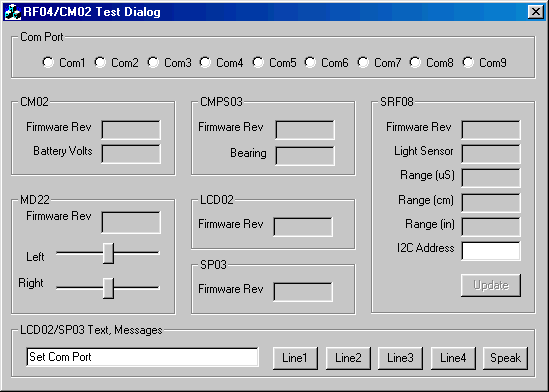Image resolution: width=549 pixels, height=392 pixels.
Task: Click the Battery Volts label
Action: (x=63, y=151)
